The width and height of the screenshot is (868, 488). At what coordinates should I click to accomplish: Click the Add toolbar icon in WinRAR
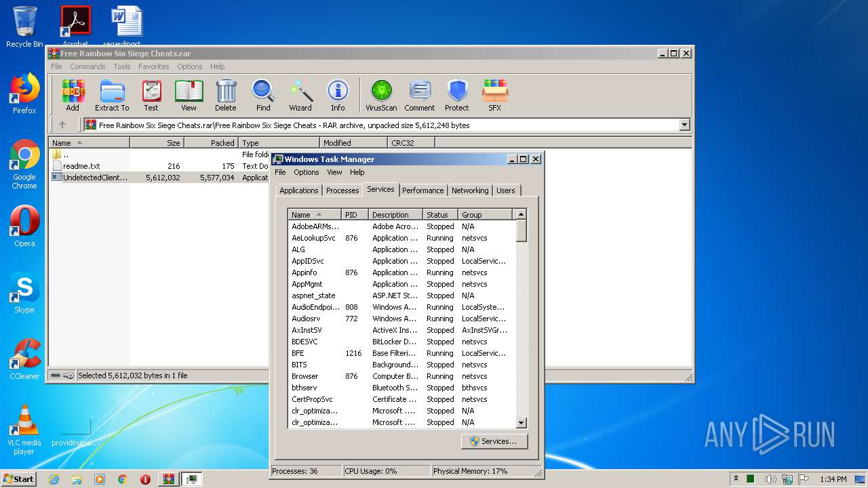pos(73,95)
